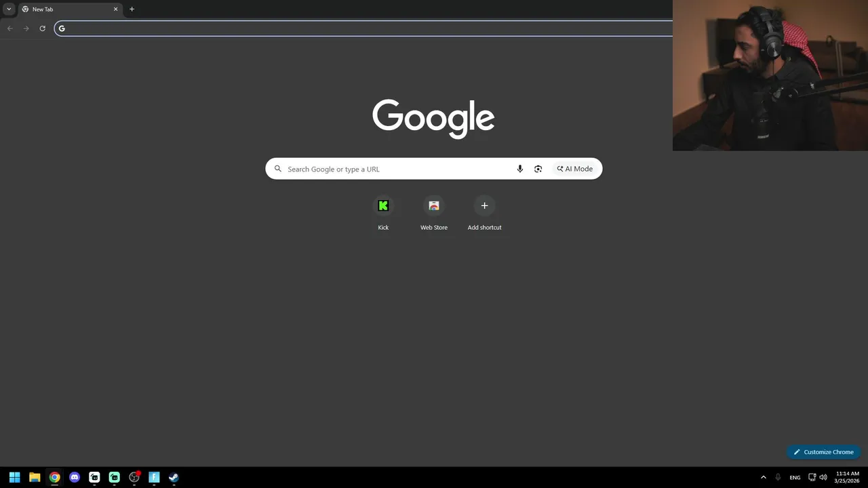Image resolution: width=868 pixels, height=488 pixels.
Task: Open the 11:14 AM clock and calendar
Action: coord(848,477)
